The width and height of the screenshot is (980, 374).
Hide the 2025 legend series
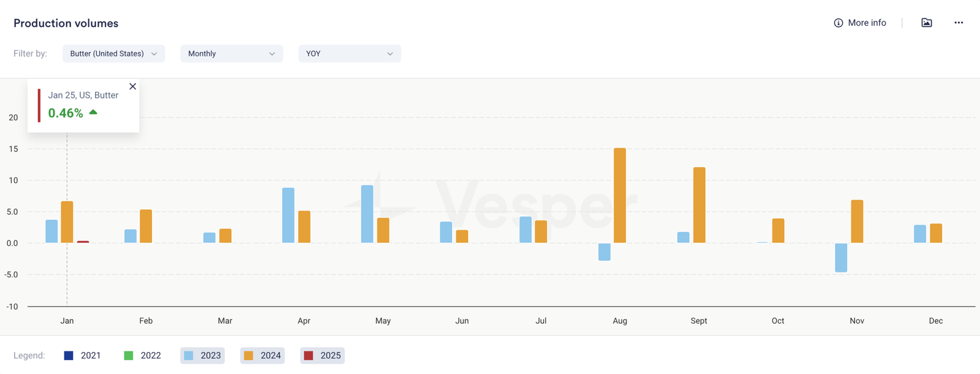[322, 356]
